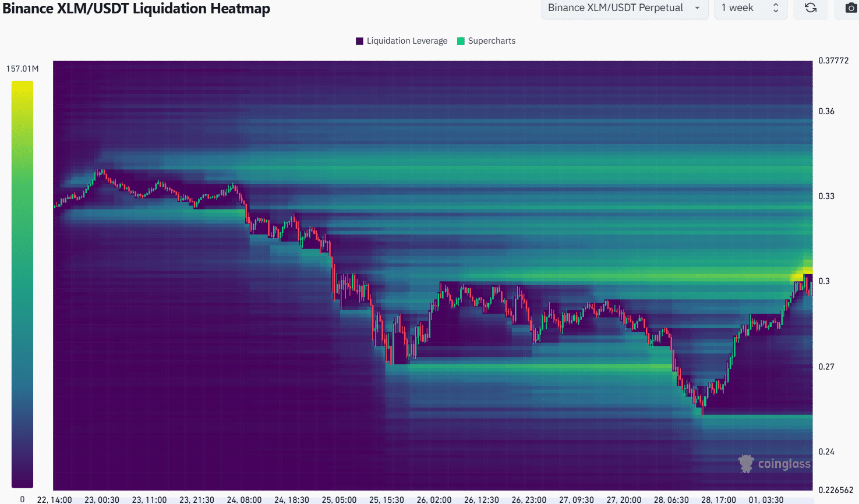
Task: Click the 0.24 price axis label
Action: point(826,452)
